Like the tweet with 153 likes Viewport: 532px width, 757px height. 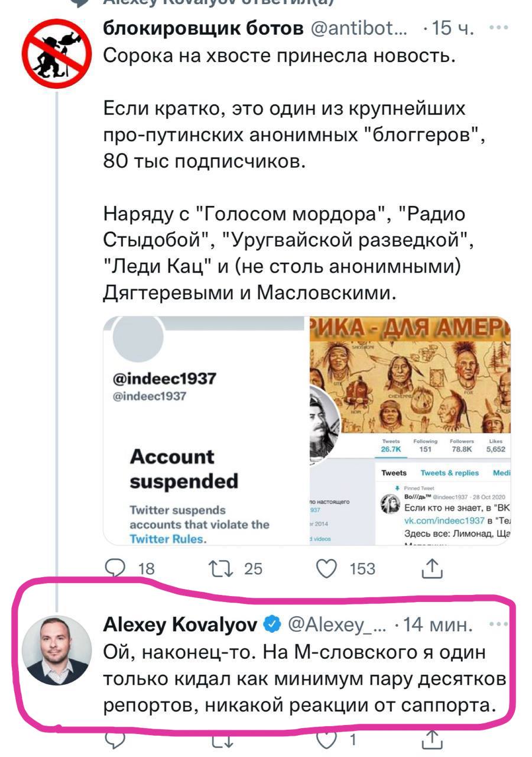[326, 568]
